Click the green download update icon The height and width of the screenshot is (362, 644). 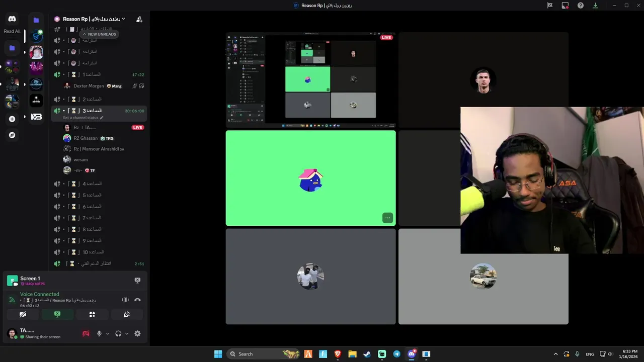click(x=596, y=6)
